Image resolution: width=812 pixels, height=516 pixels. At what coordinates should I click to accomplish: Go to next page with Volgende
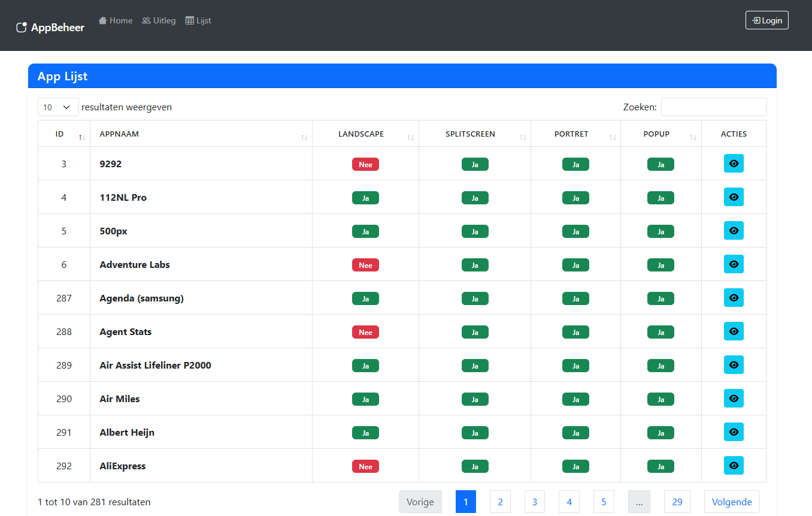pos(731,502)
